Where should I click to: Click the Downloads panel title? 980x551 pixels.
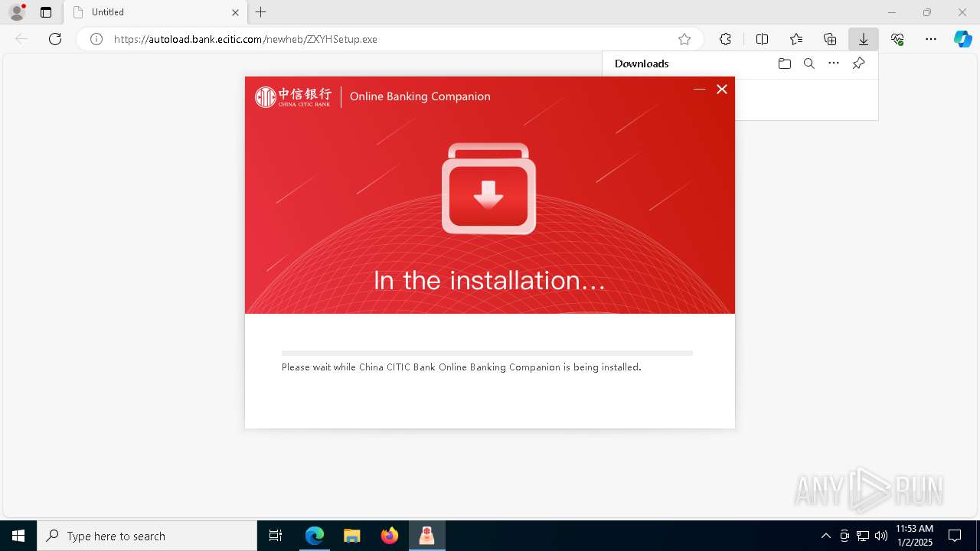[x=642, y=64]
